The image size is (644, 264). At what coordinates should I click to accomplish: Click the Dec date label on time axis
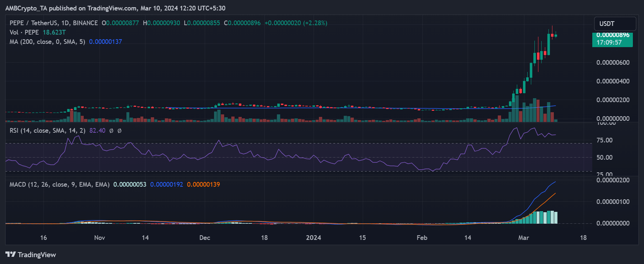pyautogui.click(x=205, y=238)
